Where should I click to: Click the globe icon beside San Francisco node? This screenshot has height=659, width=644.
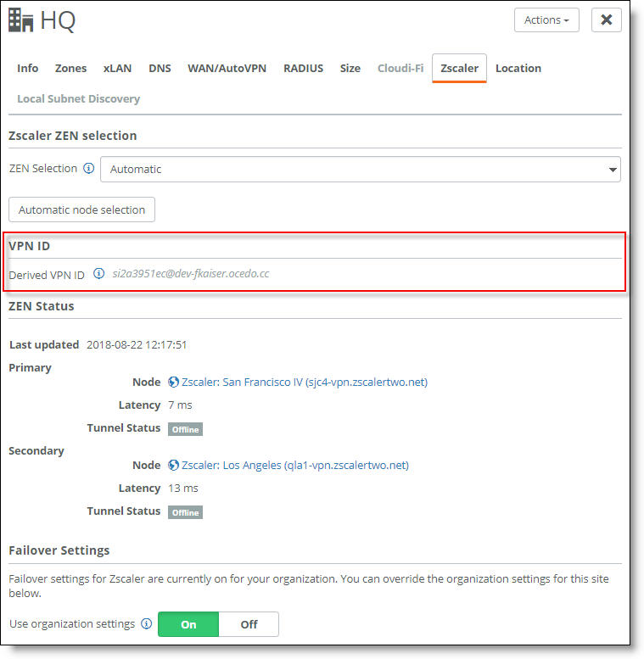(173, 382)
